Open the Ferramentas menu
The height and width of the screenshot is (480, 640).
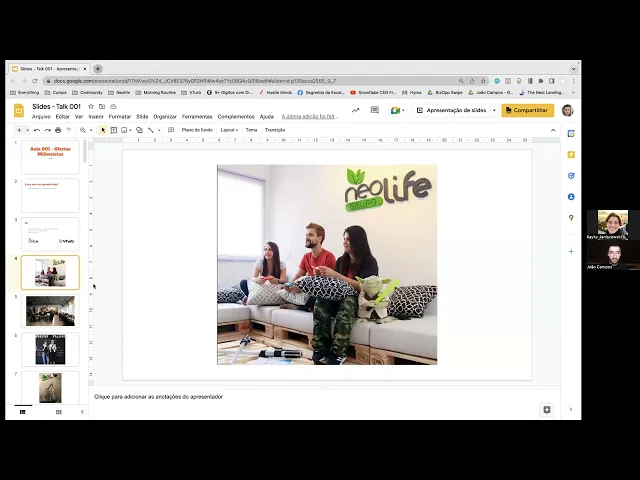pos(197,117)
